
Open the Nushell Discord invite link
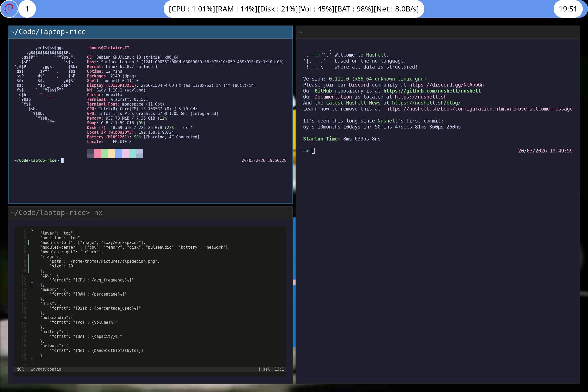(x=446, y=85)
